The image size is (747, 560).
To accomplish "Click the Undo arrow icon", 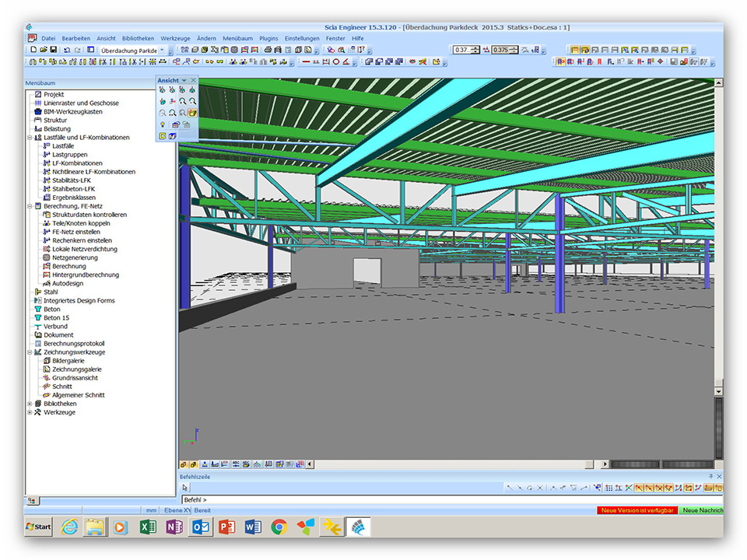I will [67, 50].
